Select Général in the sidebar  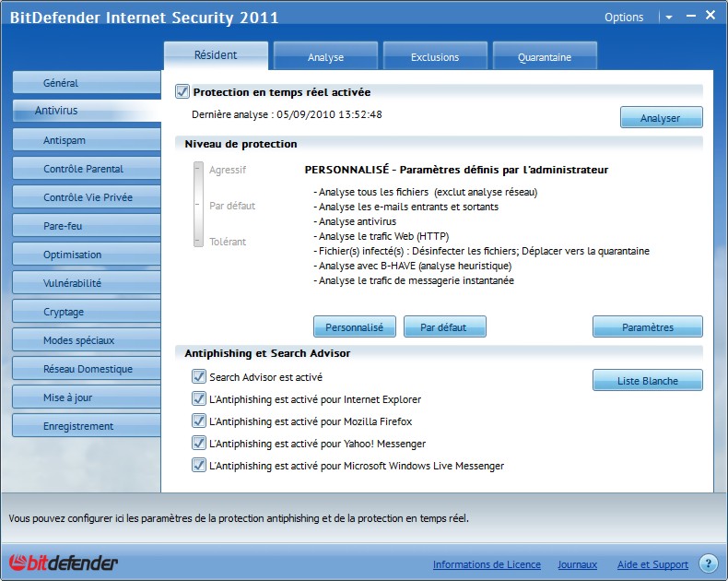87,83
